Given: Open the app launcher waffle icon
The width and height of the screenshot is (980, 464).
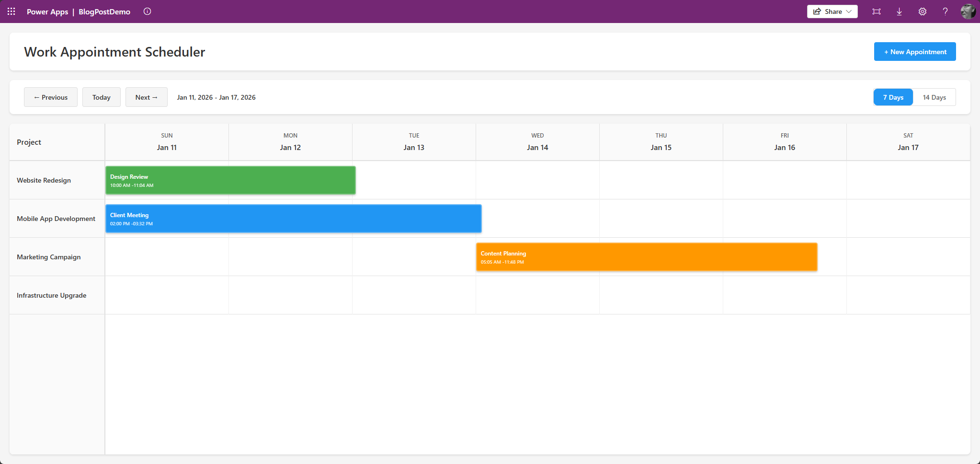Looking at the screenshot, I should 11,12.
